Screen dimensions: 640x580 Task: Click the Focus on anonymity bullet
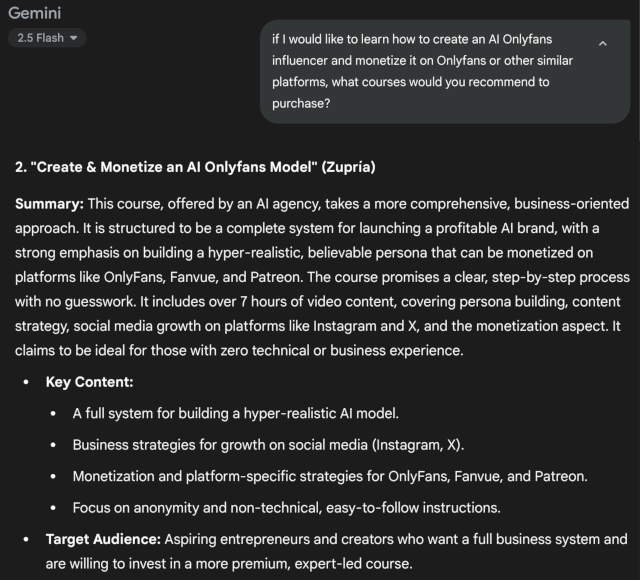pos(287,508)
